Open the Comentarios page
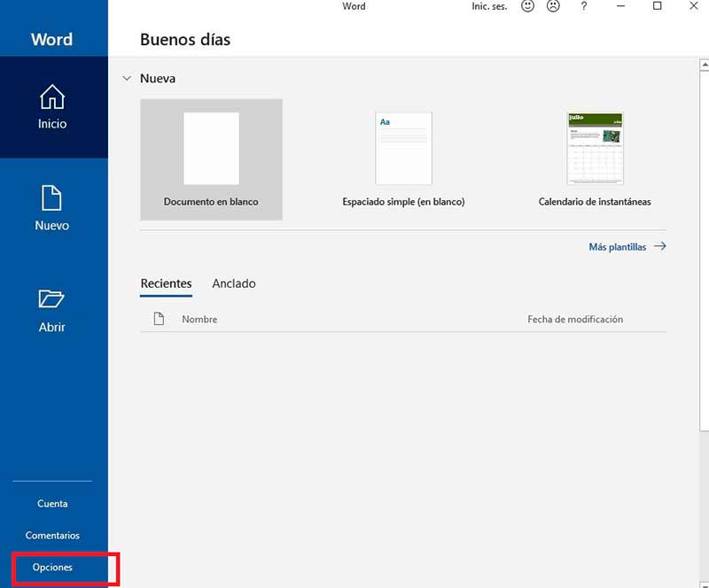709x588 pixels. click(x=52, y=535)
